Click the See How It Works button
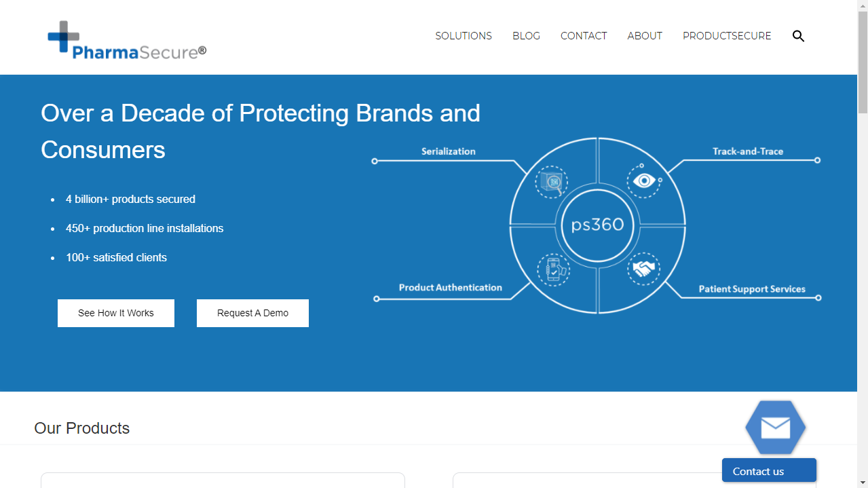868x488 pixels. click(116, 313)
